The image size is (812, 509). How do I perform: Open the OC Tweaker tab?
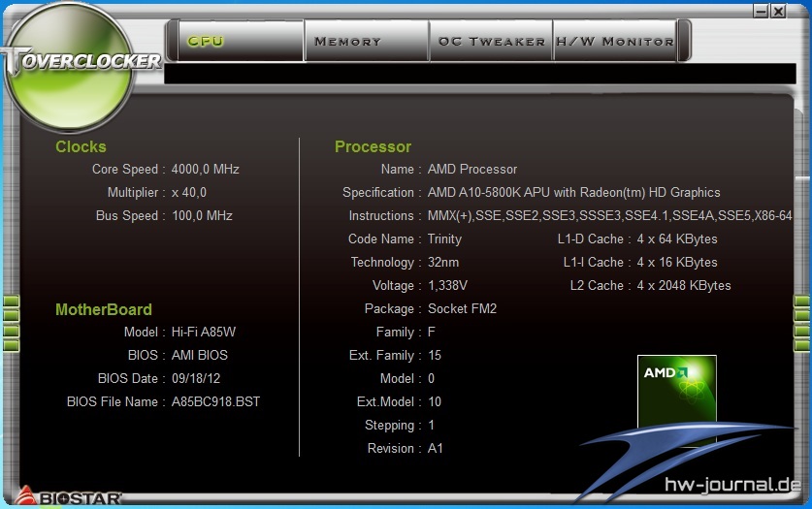point(491,41)
